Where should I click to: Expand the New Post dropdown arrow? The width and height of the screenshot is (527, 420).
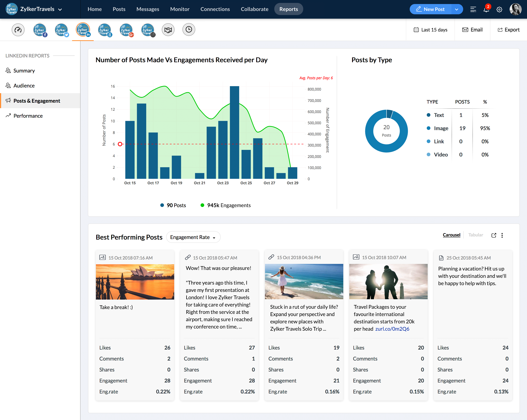point(456,10)
